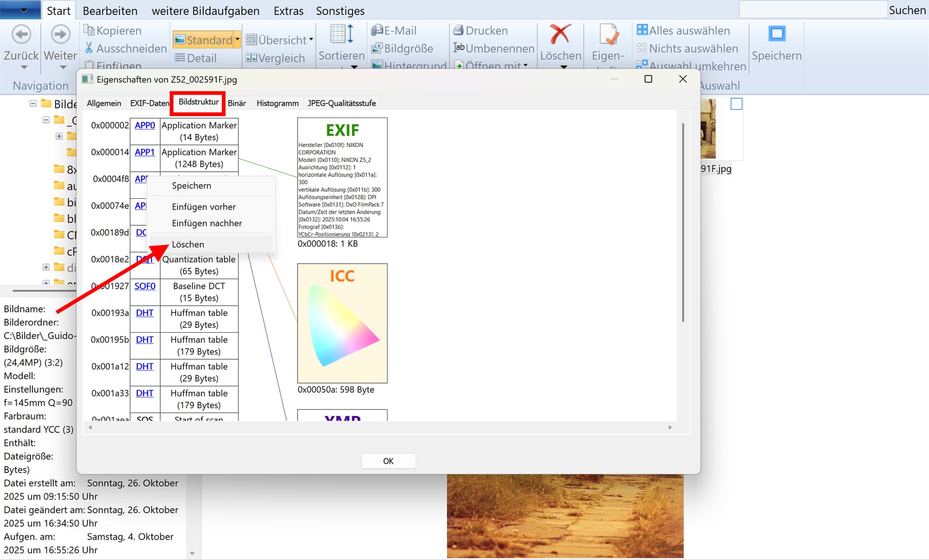Click the Weiter forward arrow icon

coord(60,34)
